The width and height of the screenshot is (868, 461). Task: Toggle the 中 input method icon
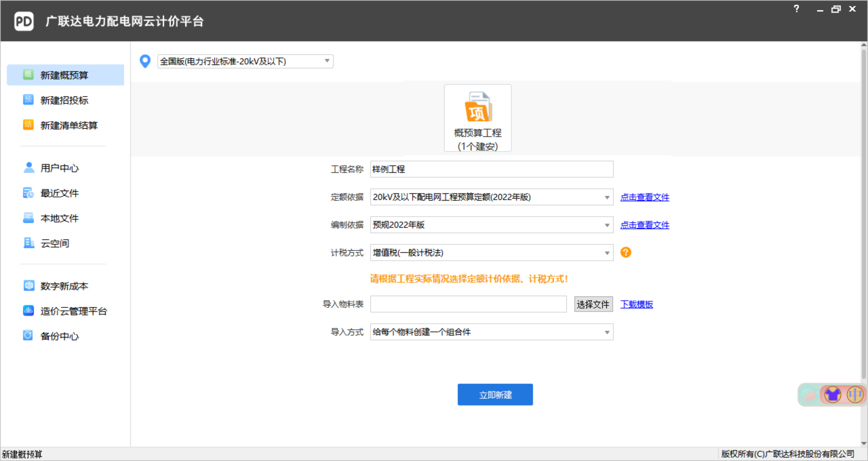(855, 395)
